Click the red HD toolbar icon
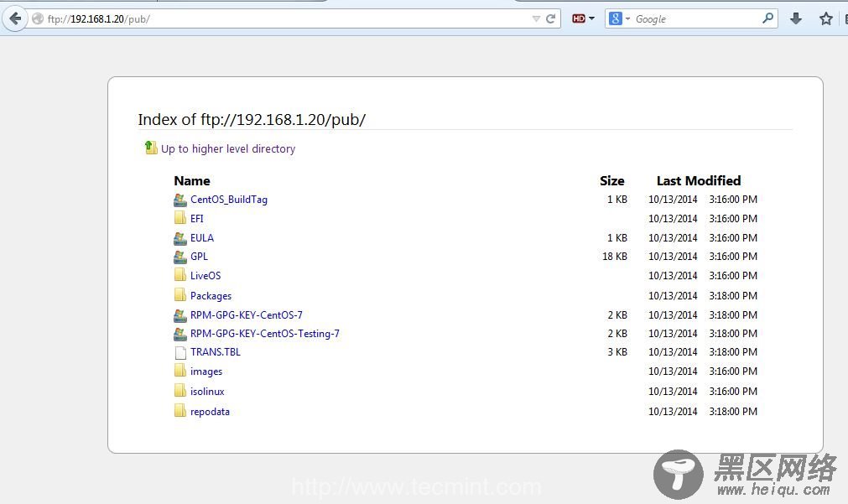 [x=579, y=18]
